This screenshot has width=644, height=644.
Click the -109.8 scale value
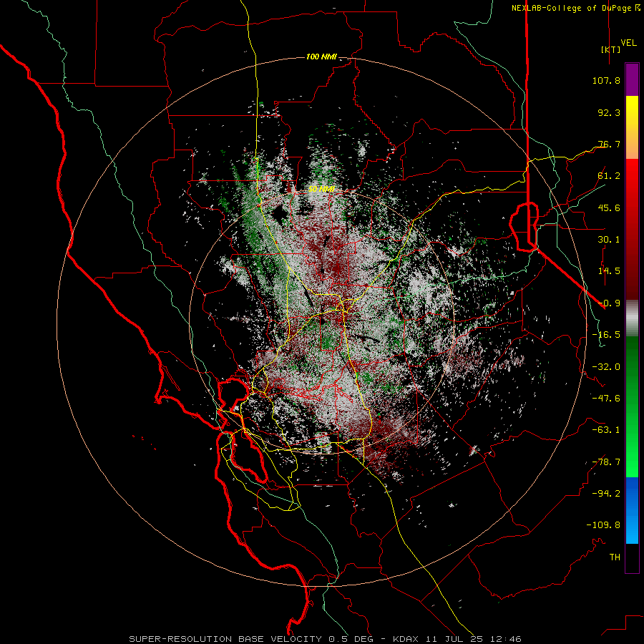[603, 525]
